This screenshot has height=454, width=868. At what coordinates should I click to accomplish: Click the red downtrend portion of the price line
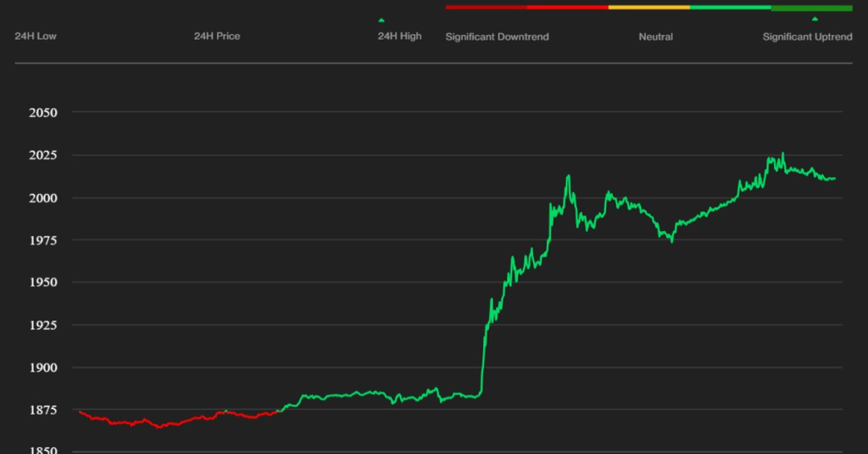[170, 423]
